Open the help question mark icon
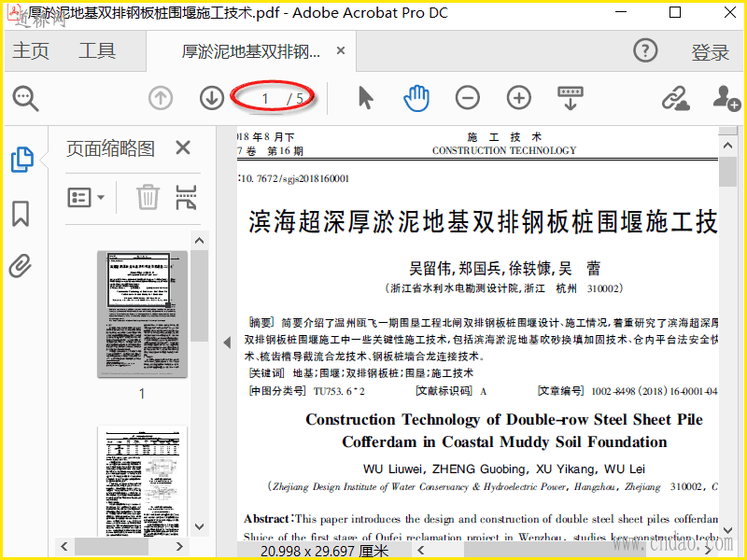This screenshot has width=747, height=560. point(645,50)
